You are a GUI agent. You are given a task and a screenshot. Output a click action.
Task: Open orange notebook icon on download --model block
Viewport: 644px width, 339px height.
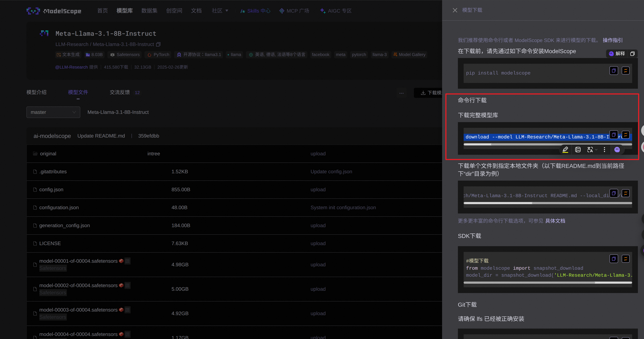(x=625, y=135)
